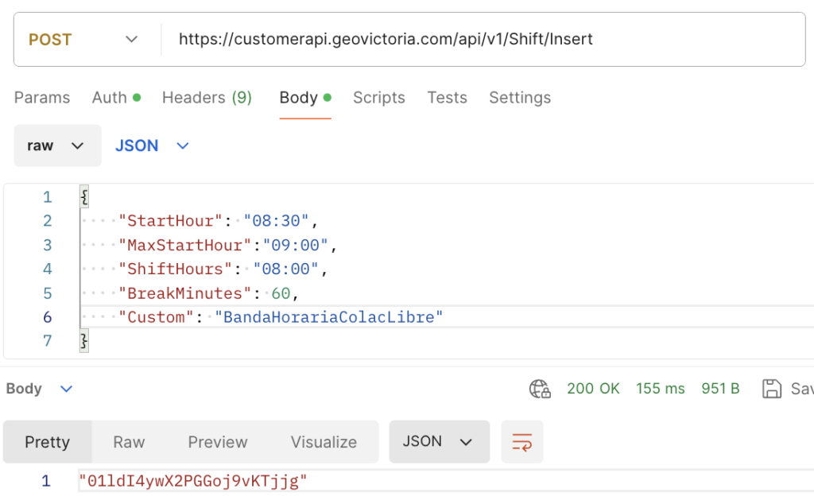
Task: Click the 200 OK status label
Action: pyautogui.click(x=593, y=389)
